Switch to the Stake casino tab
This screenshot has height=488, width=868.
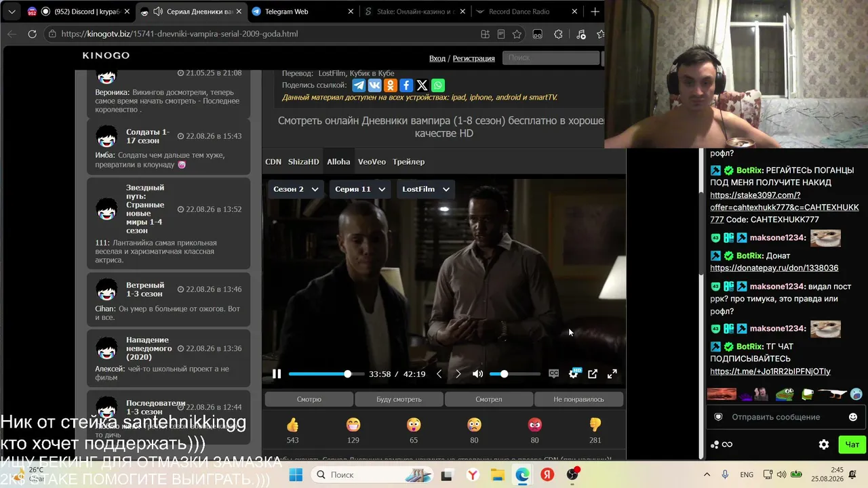pos(414,12)
